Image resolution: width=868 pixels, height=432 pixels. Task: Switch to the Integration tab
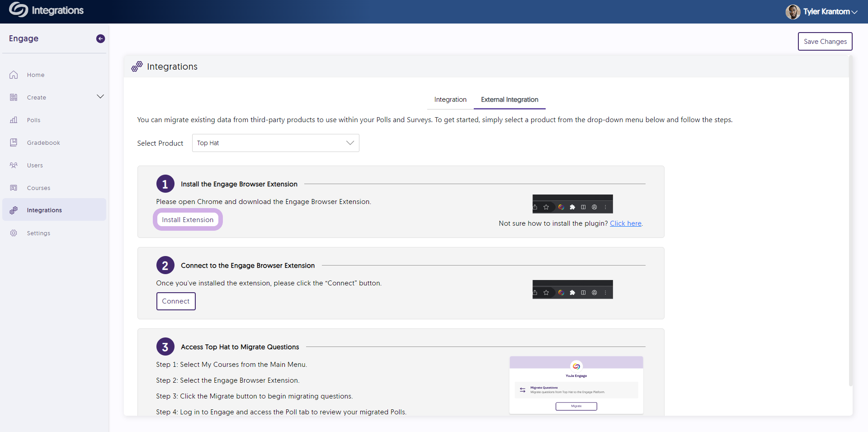(450, 100)
